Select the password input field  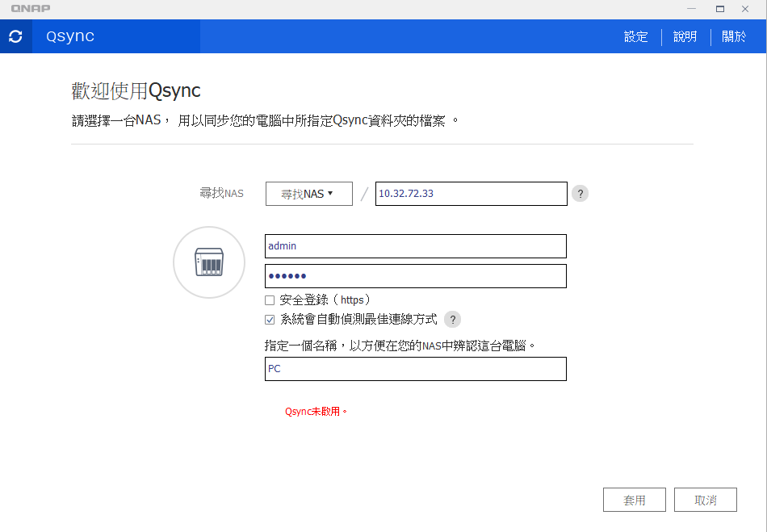pyautogui.click(x=415, y=275)
